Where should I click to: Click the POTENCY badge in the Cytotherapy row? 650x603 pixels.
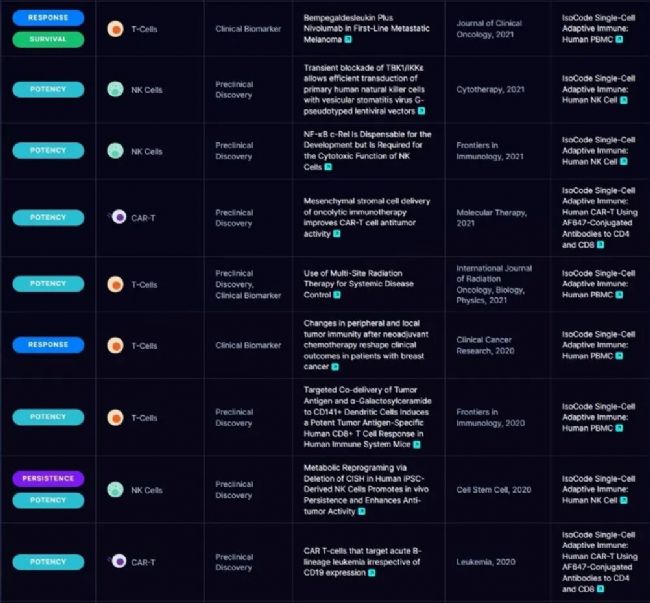pos(48,89)
